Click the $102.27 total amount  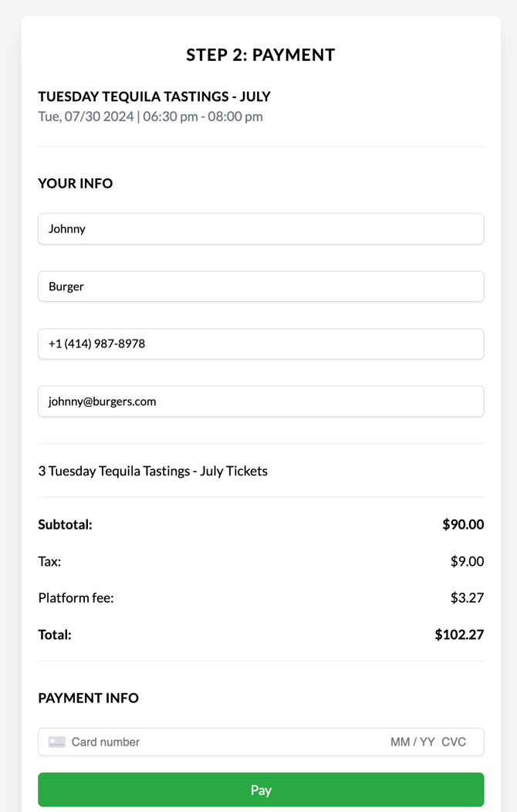point(459,634)
